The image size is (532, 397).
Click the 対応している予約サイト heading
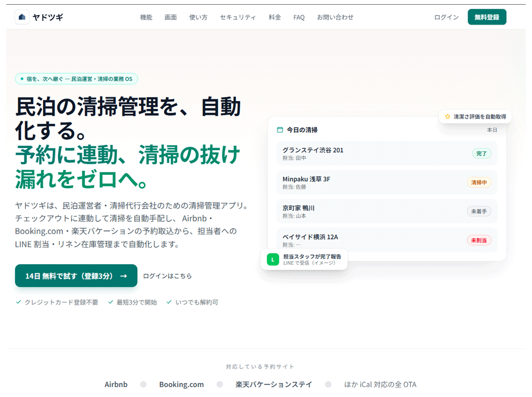(x=260, y=366)
